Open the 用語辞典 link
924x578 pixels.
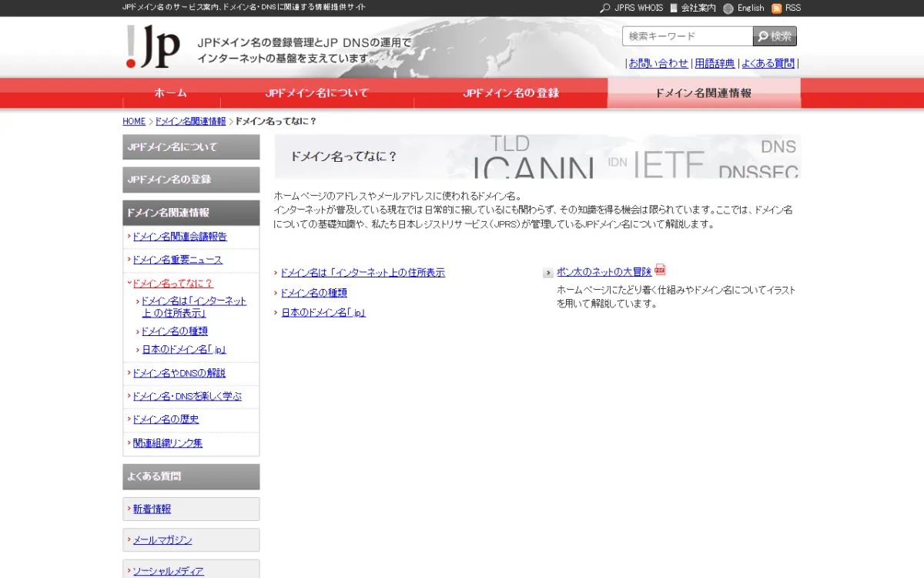tap(715, 63)
